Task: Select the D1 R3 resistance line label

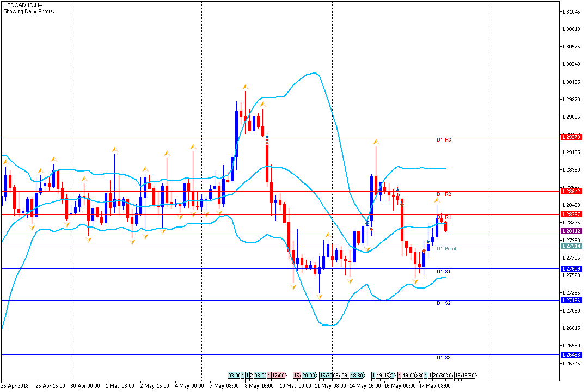Action: (444, 140)
